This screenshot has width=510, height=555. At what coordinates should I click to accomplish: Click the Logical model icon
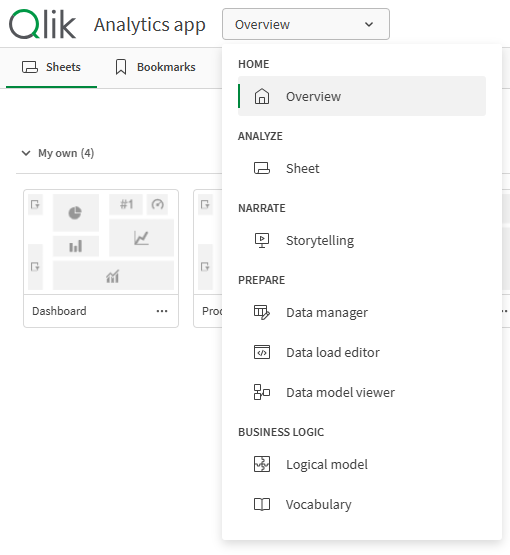262,464
